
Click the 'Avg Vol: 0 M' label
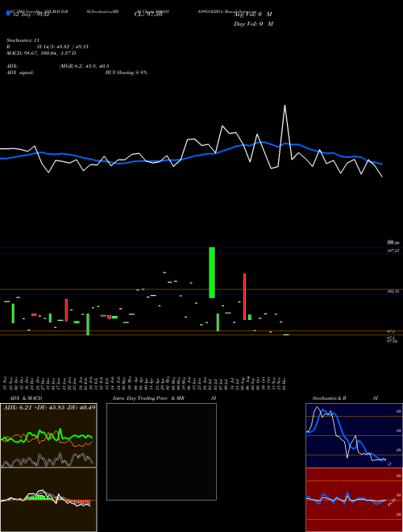253,15
